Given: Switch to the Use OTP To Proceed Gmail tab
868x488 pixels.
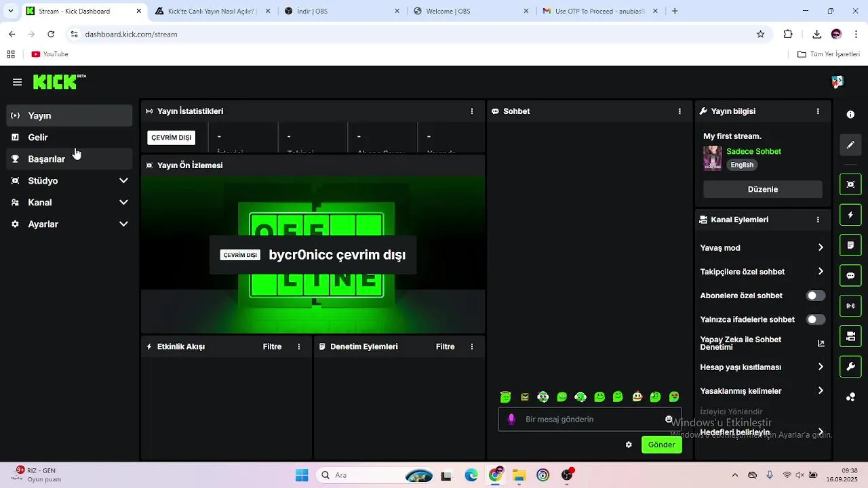Looking at the screenshot, I should coord(599,11).
